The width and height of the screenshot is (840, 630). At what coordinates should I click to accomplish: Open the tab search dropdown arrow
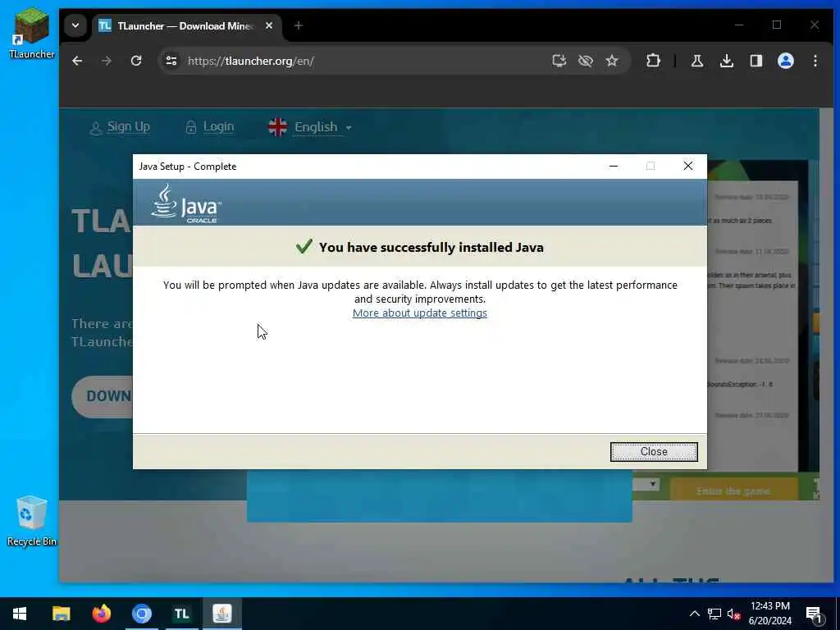(75, 25)
